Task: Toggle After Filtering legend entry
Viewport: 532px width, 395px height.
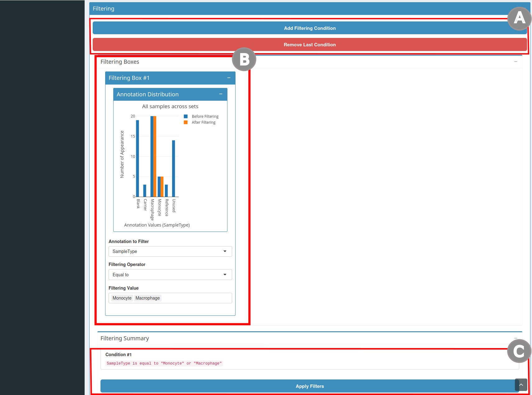Action: [200, 122]
